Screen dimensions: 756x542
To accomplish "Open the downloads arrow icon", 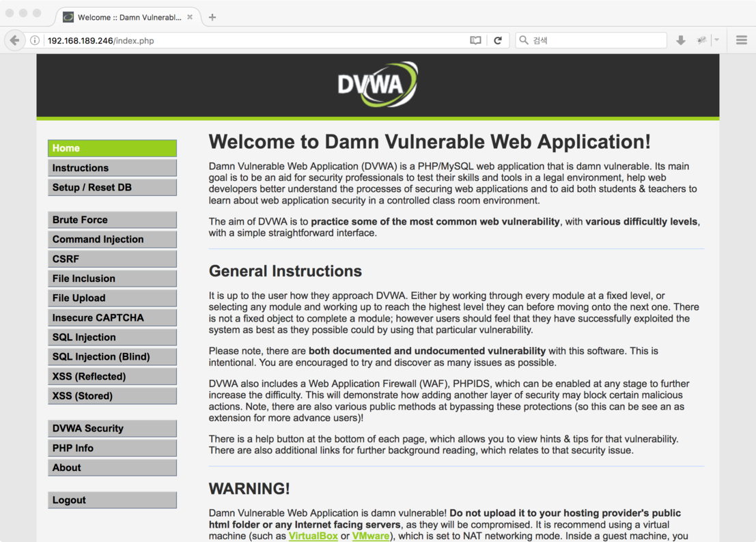I will (681, 40).
